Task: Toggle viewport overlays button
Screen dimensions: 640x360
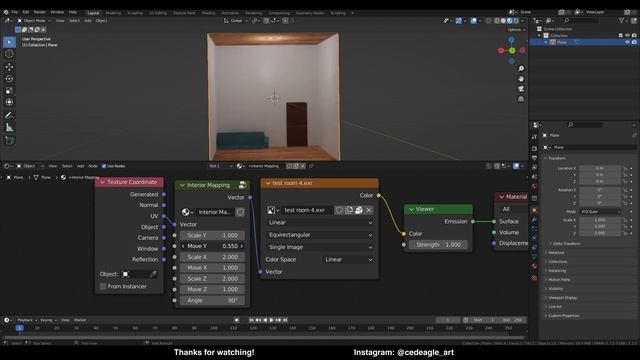Action: (473, 21)
